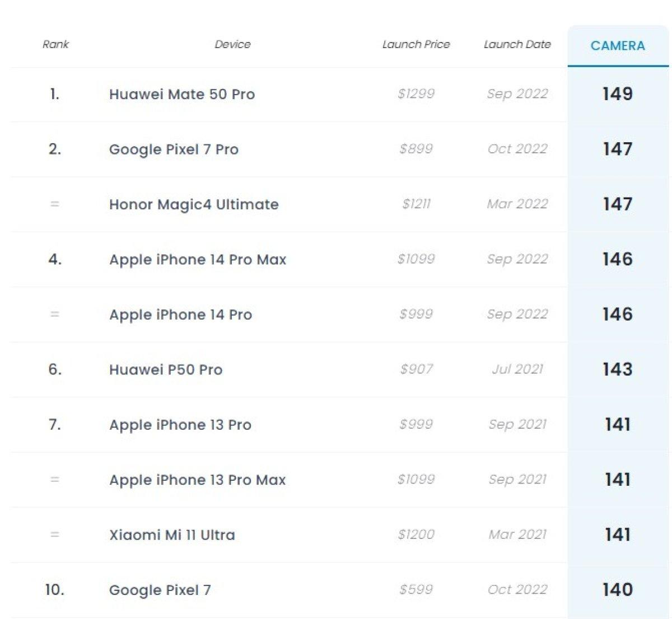The width and height of the screenshot is (672, 619).
Task: Open Apple iPhone 13 Pro Max page
Action: [198, 480]
